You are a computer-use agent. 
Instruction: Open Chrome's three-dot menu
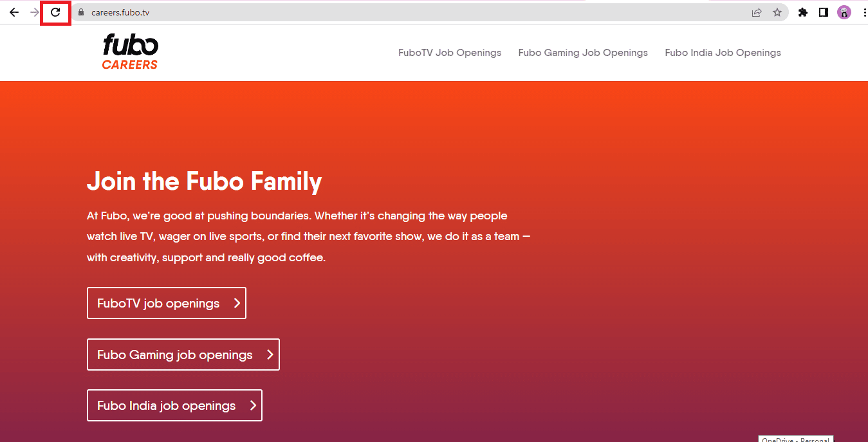click(863, 12)
